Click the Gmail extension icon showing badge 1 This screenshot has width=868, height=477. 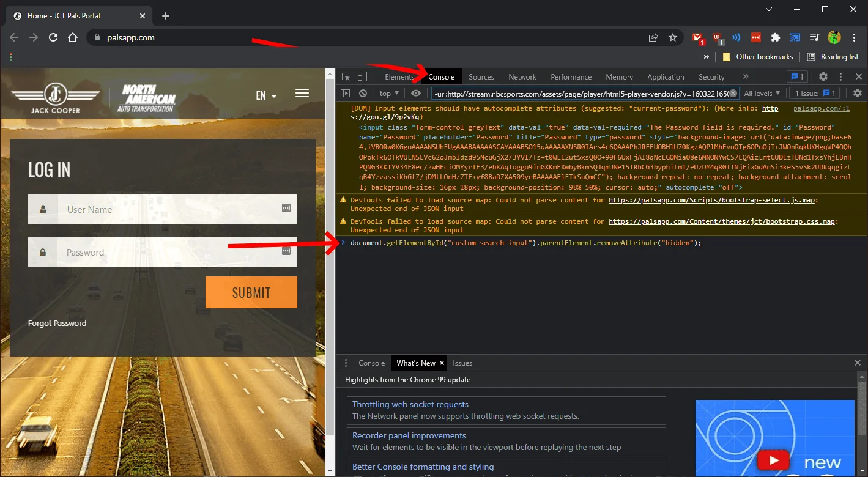[x=698, y=37]
